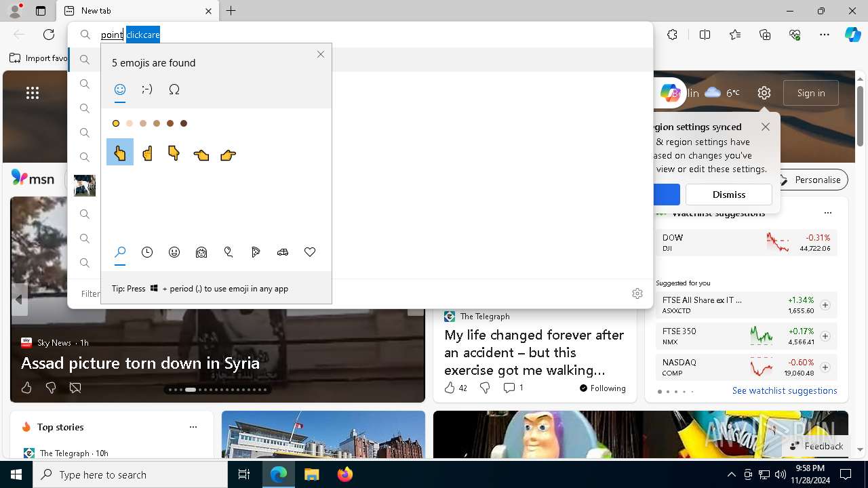
Task: Choose the medium-light skin tone swatch
Action: click(x=143, y=123)
